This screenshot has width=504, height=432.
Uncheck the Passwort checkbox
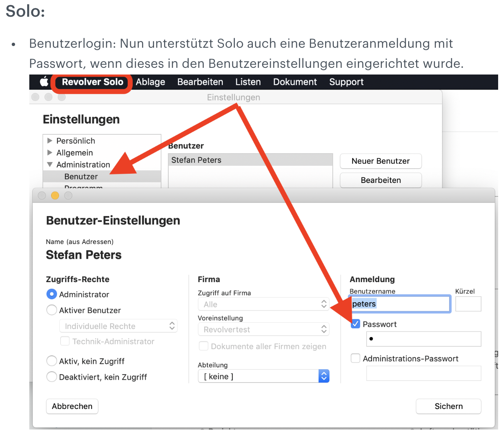point(355,324)
